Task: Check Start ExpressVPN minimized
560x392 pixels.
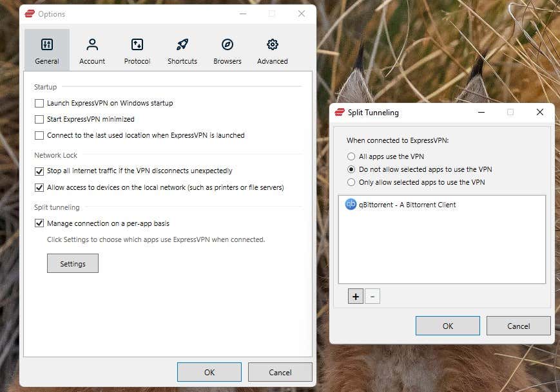Action: [39, 120]
